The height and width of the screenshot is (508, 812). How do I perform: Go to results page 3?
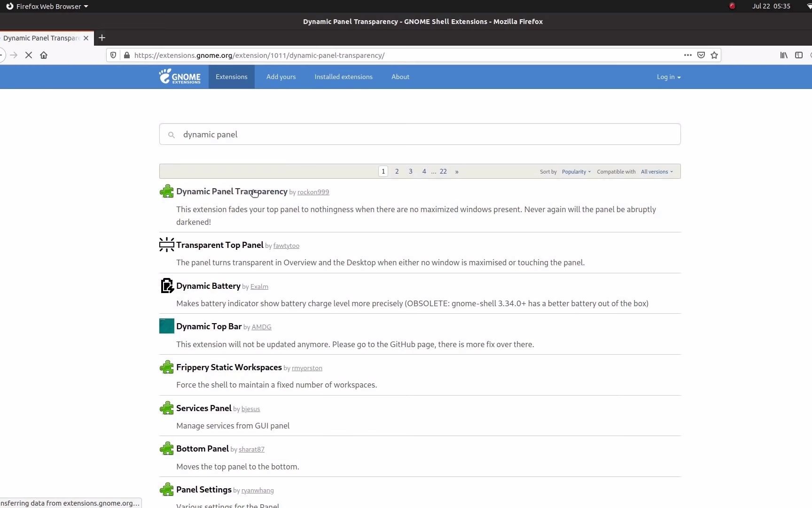pos(411,171)
